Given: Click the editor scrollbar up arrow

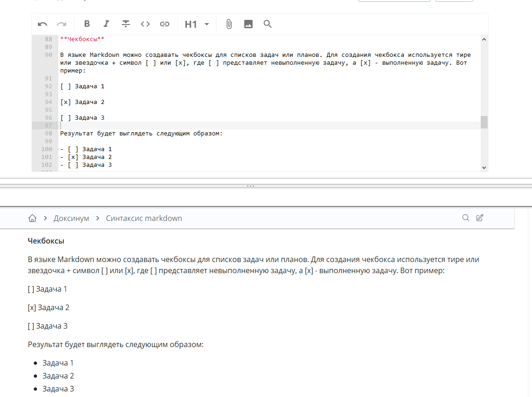Looking at the screenshot, I should click(484, 40).
